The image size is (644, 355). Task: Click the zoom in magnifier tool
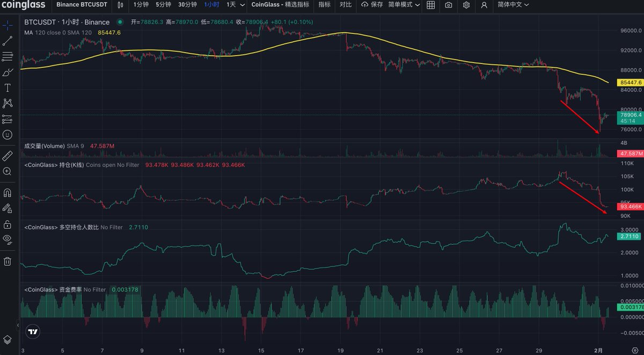pyautogui.click(x=8, y=171)
